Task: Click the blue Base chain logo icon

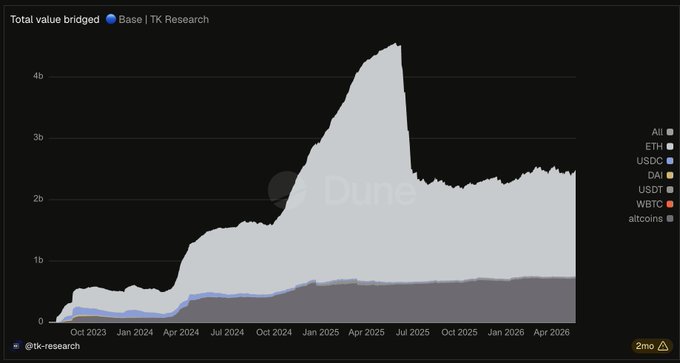Action: tap(111, 19)
